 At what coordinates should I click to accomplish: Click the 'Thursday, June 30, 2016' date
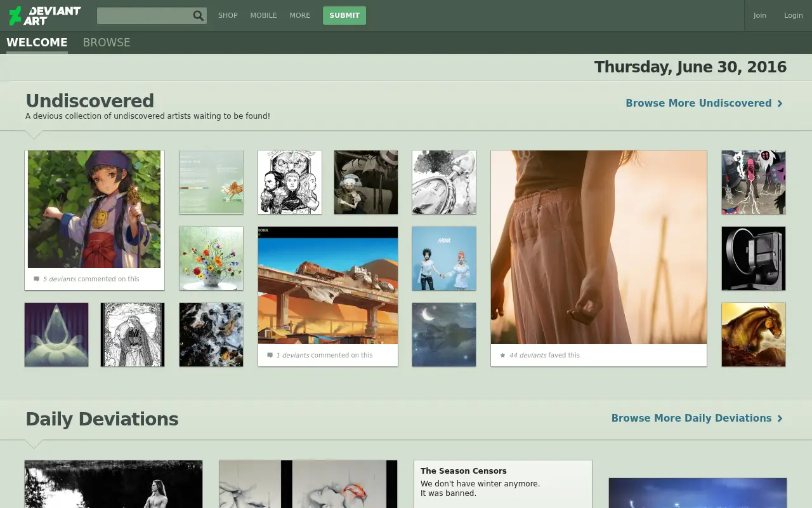coord(690,67)
